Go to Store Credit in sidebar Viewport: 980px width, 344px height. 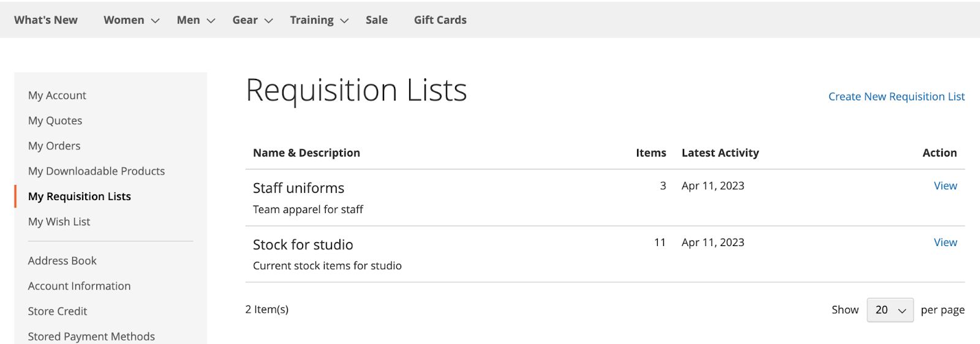(58, 311)
